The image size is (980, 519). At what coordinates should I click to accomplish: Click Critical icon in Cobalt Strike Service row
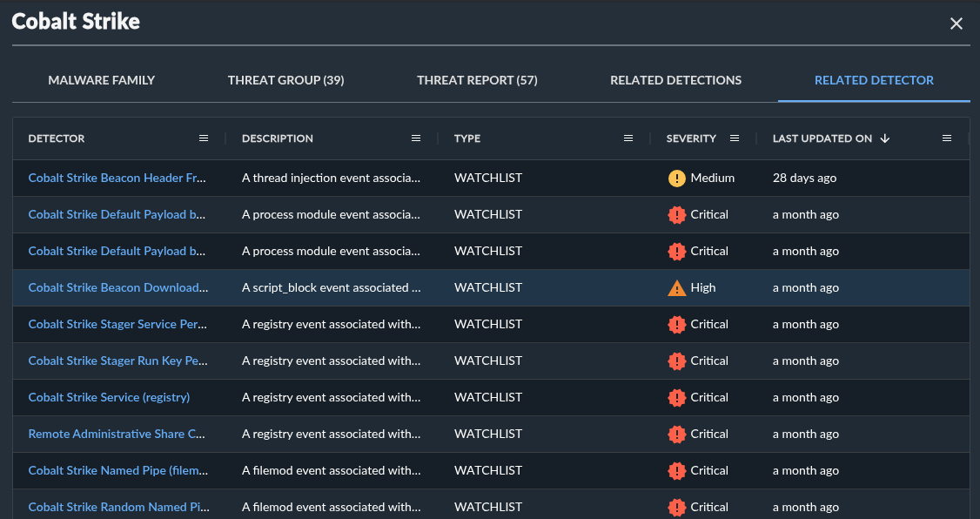[677, 397]
